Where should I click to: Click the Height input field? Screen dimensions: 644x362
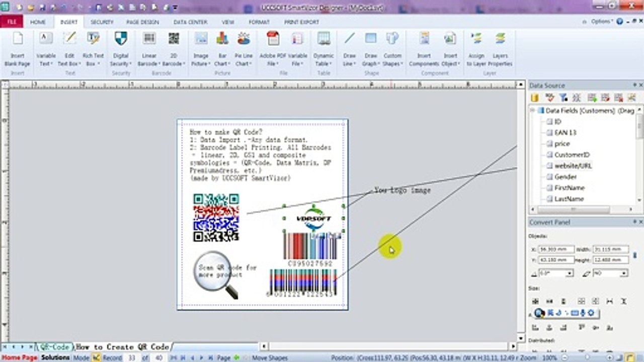tap(610, 260)
